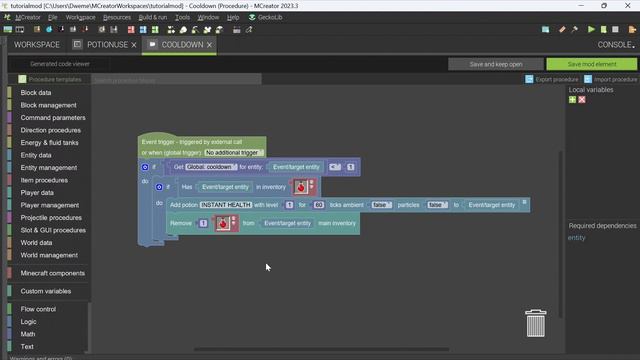Screen dimensions: 640x360
Task: Open the Window menu
Action: pyautogui.click(x=208, y=17)
